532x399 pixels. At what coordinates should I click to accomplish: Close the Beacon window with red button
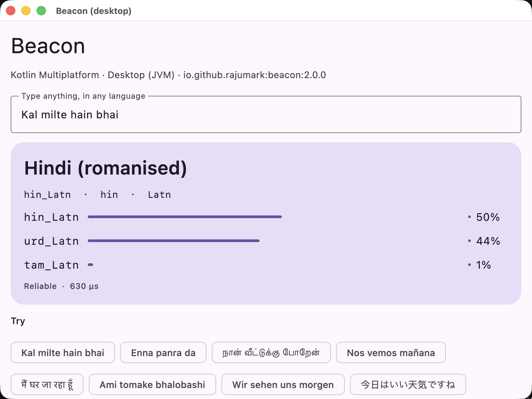pyautogui.click(x=11, y=11)
